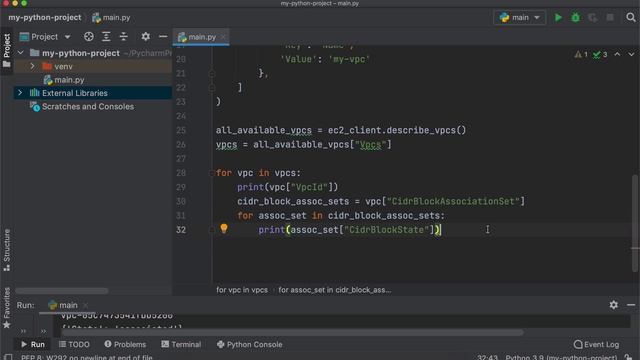Viewport: 640px width, 360px height.
Task: Hide the Run tool window
Action: (x=631, y=305)
